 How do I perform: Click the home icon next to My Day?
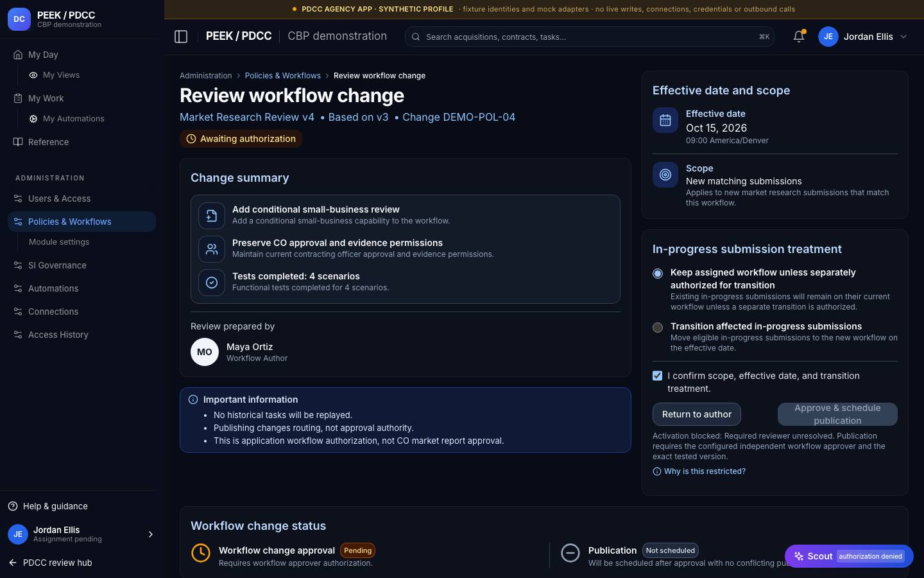pyautogui.click(x=18, y=55)
